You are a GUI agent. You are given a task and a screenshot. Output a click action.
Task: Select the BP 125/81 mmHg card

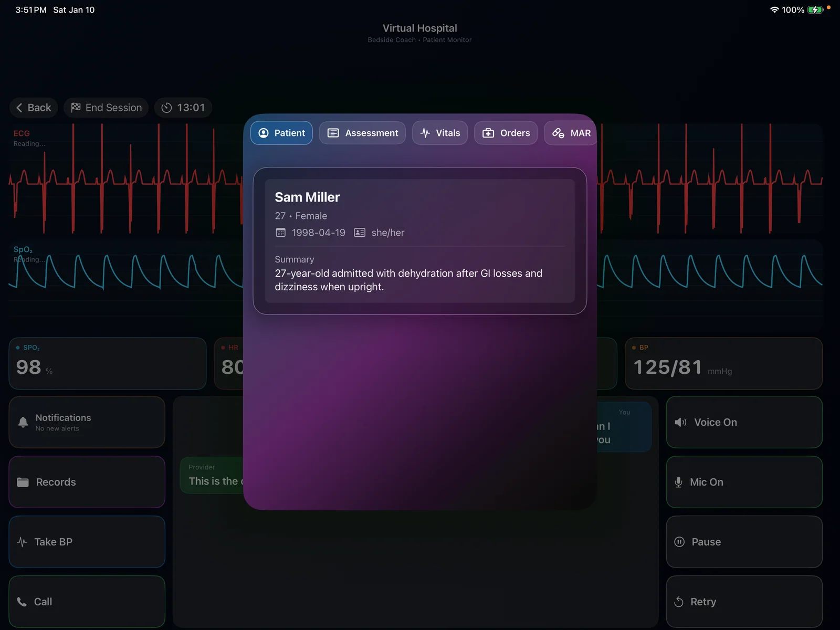(723, 363)
